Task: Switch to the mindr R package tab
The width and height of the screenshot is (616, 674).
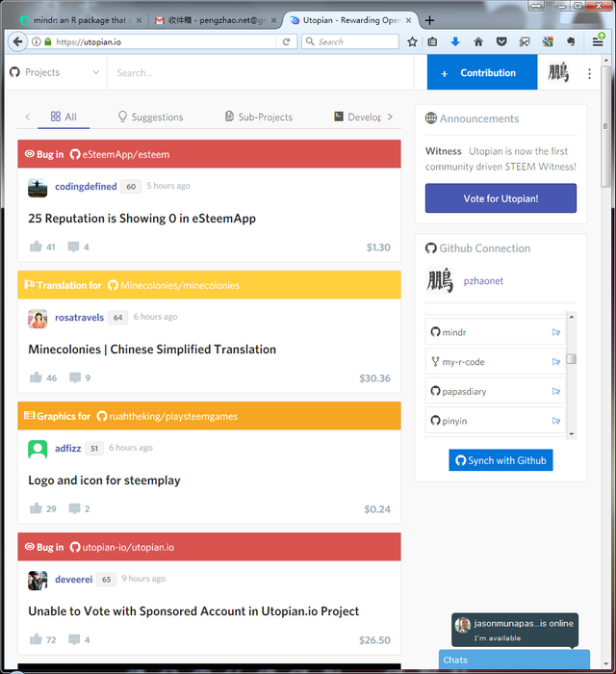Action: pos(80,20)
